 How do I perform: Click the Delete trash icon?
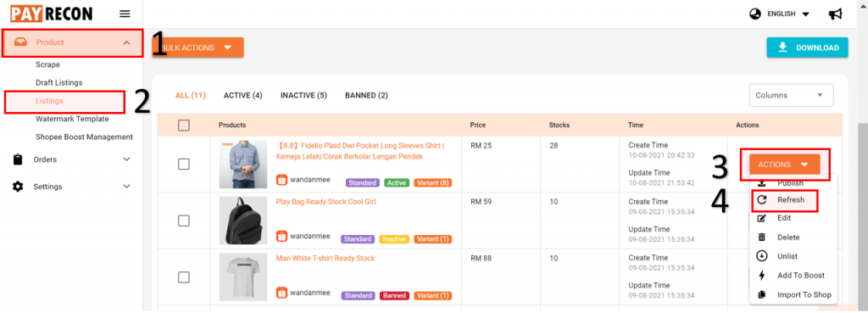point(762,238)
